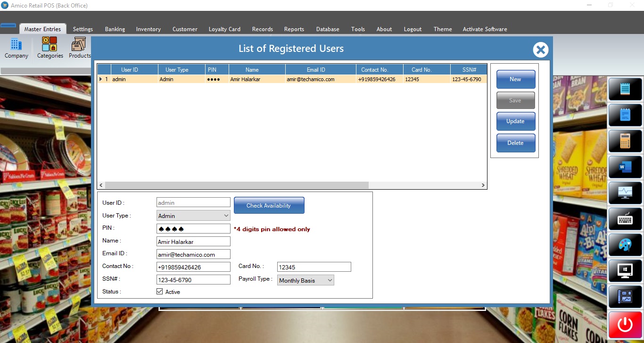Close the List of Registered Users dialog

click(540, 50)
